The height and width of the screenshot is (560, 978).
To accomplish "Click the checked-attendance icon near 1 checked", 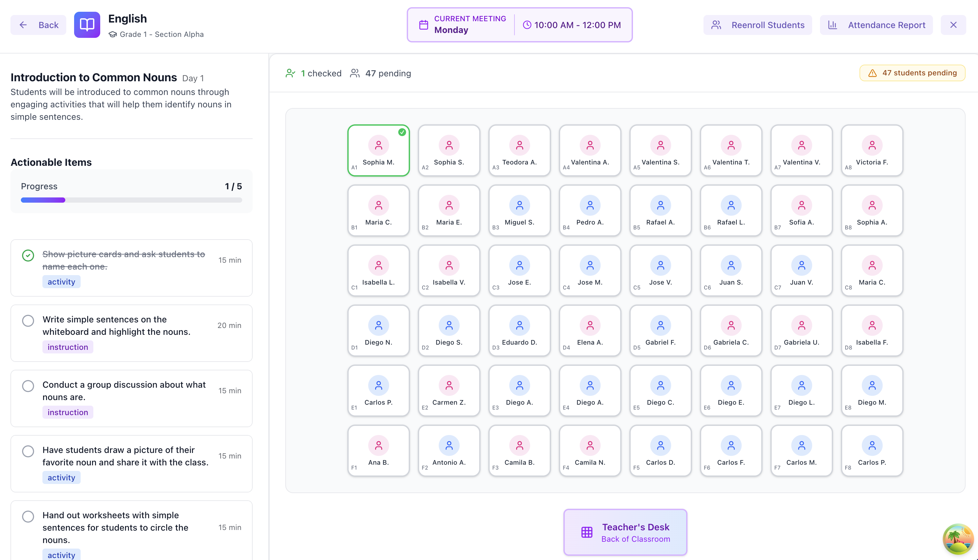I will [291, 73].
